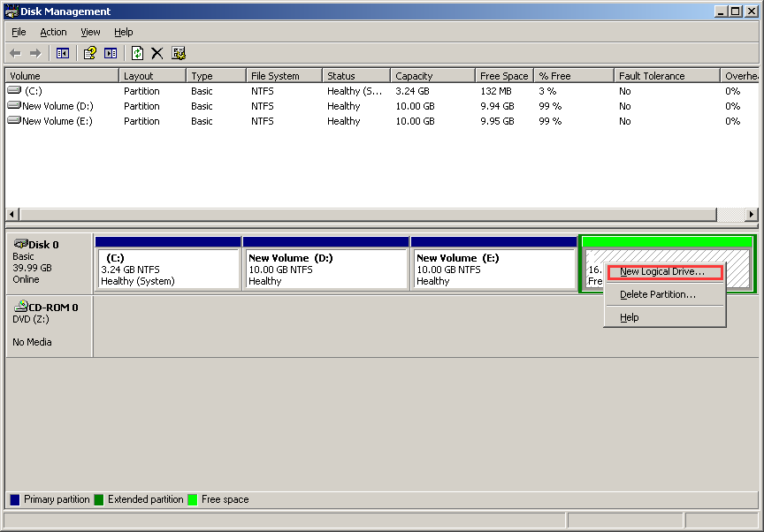Select New Volume (E:) in the volume list
764x532 pixels.
[382, 121]
